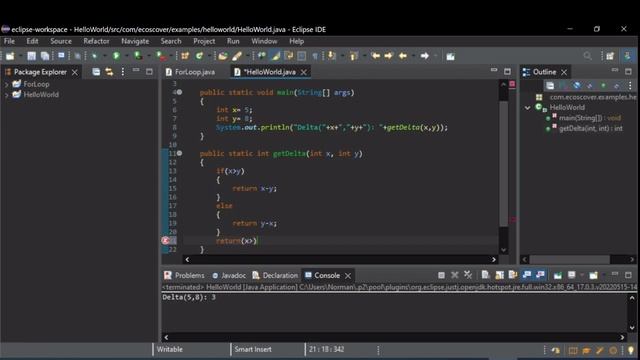Toggle Show Whitespace Characters pilcrow icon
The image size is (640, 360).
tap(315, 56)
